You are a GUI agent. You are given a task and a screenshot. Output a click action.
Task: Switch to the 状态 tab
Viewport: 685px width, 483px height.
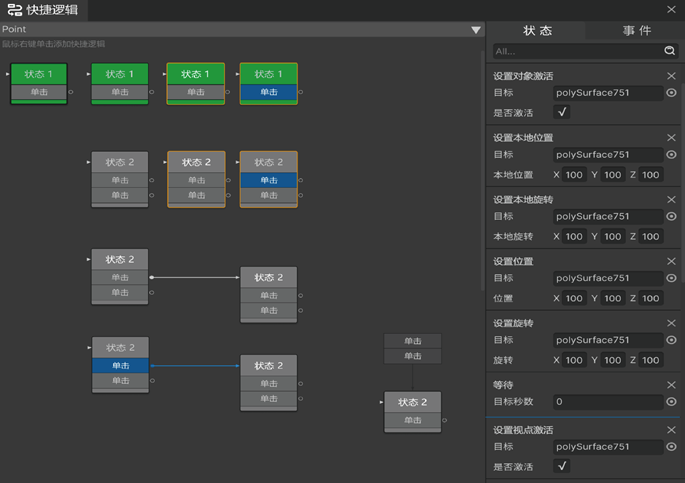537,31
